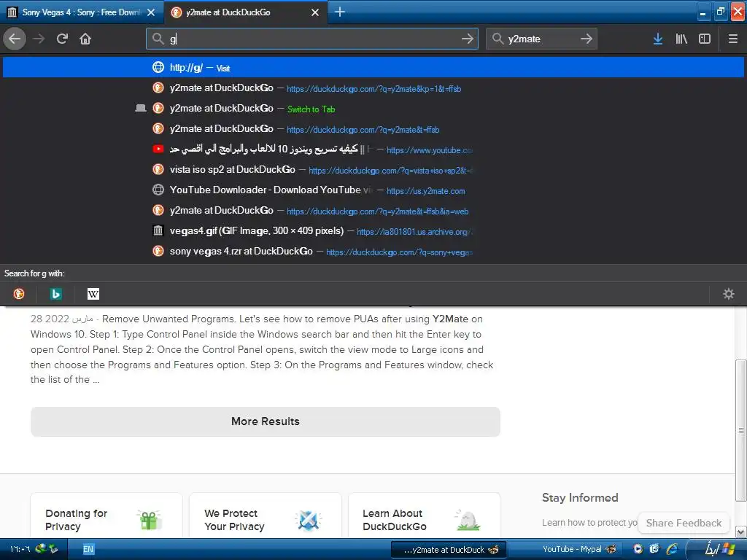This screenshot has height=560, width=747.
Task: Open the Arabic YouTube video suggestion
Action: 373,149
